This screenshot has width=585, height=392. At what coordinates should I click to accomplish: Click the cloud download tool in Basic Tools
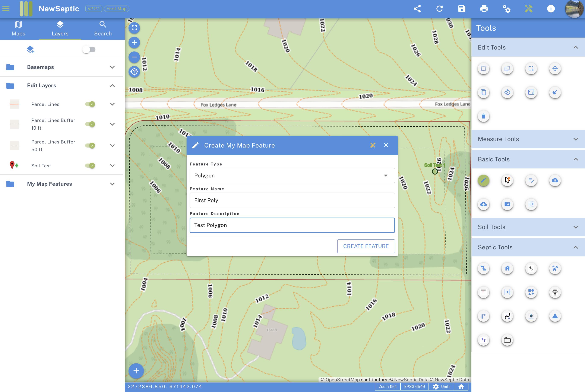[483, 204]
